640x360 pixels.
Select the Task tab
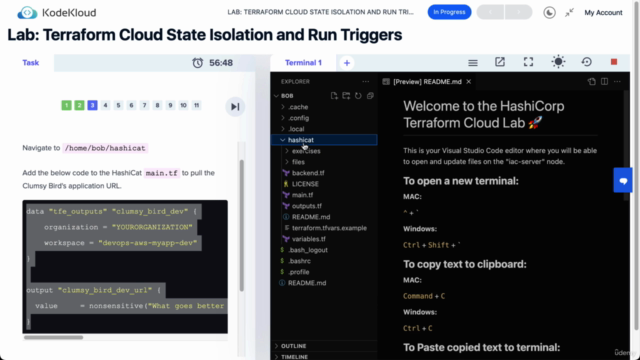click(31, 63)
